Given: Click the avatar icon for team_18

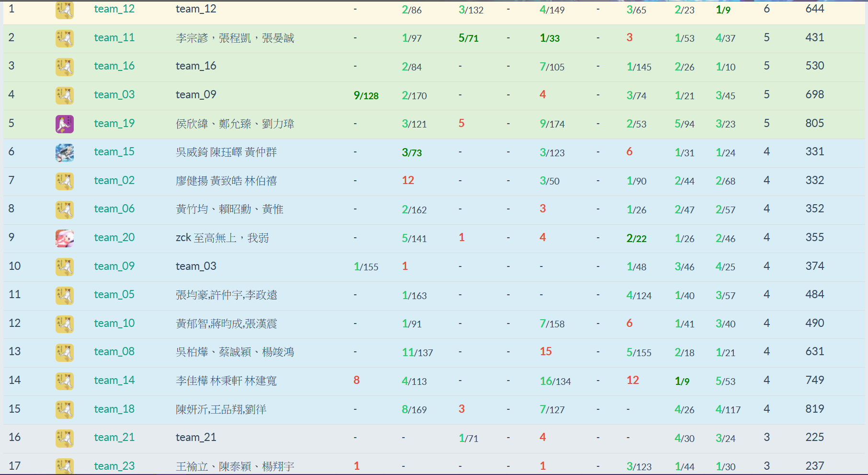Looking at the screenshot, I should point(65,410).
